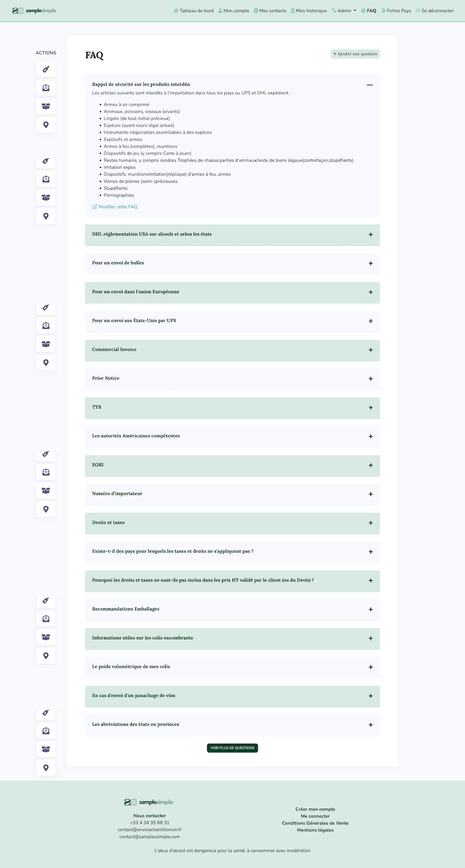
Task: Click the samplesimple logo in the header
Action: [x=34, y=10]
